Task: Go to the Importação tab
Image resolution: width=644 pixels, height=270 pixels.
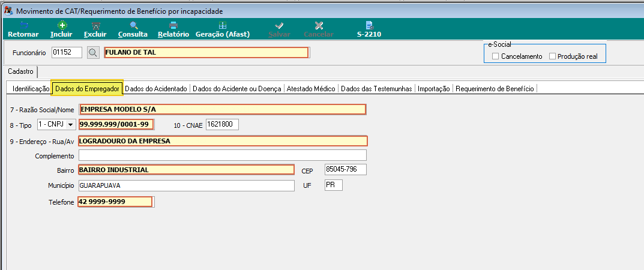Action: [x=434, y=89]
